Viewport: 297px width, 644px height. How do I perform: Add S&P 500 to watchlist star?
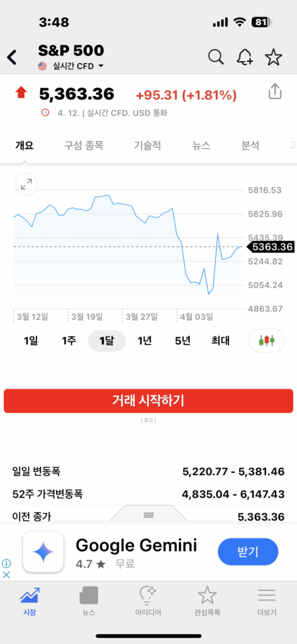274,57
